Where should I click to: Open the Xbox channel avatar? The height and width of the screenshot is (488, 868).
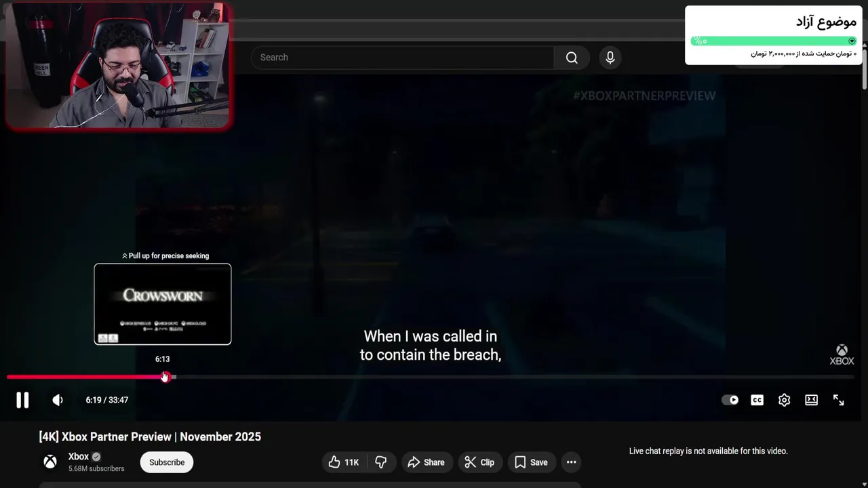50,462
